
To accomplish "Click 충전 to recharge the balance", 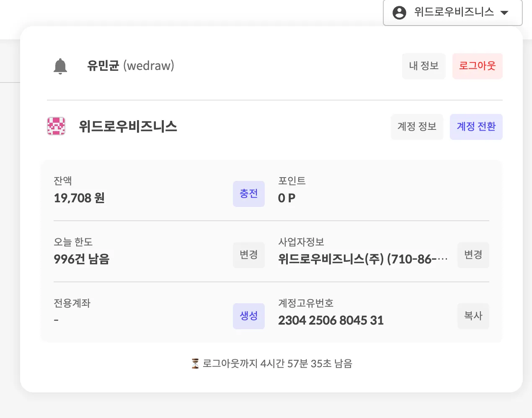I will pyautogui.click(x=249, y=194).
